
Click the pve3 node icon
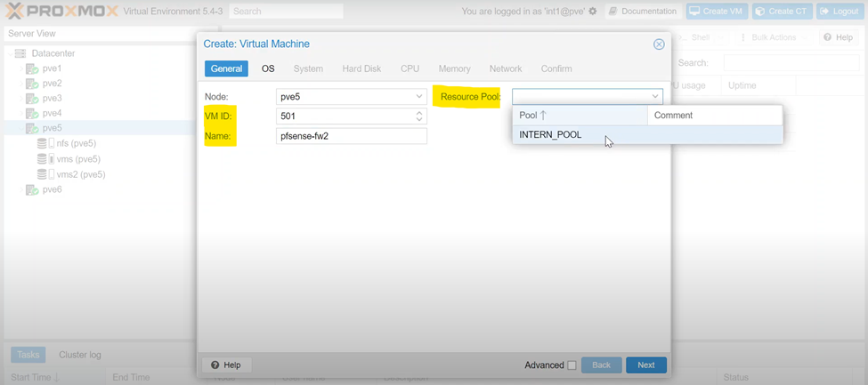coord(32,99)
